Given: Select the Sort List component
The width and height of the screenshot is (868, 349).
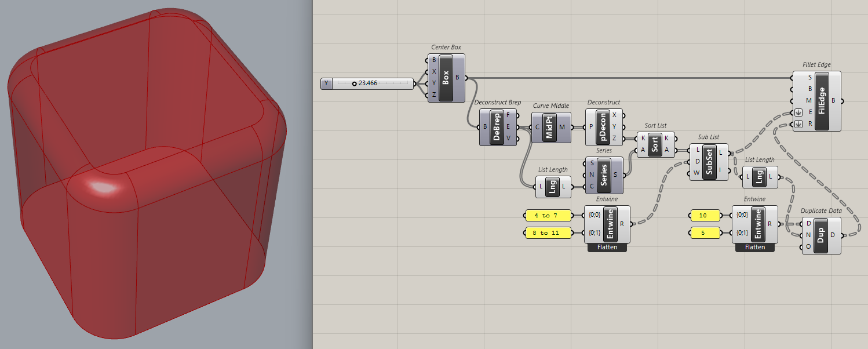Looking at the screenshot, I should pyautogui.click(x=655, y=144).
